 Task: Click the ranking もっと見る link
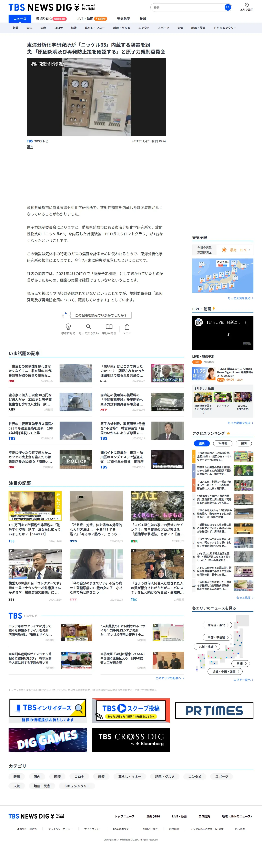[x=245, y=597]
